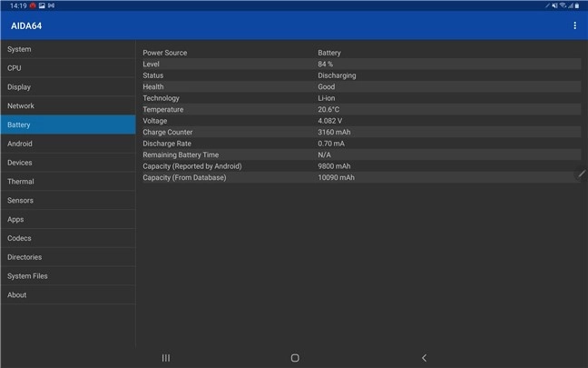This screenshot has width=588, height=368.
Task: Open the three-dot overflow menu
Action: click(x=574, y=25)
